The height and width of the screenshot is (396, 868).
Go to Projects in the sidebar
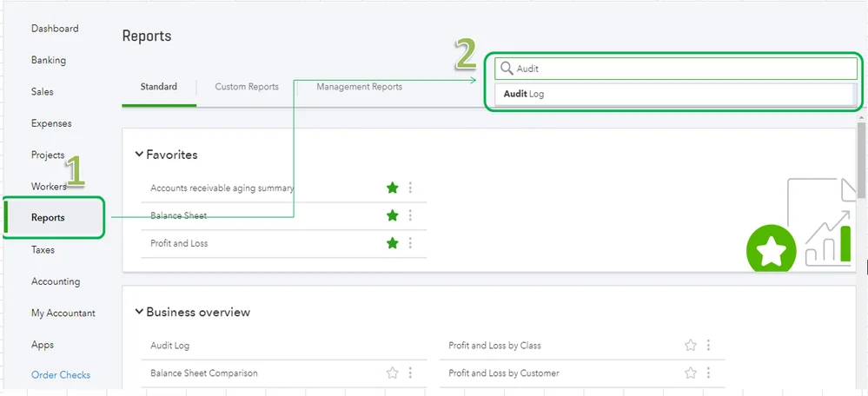point(48,155)
